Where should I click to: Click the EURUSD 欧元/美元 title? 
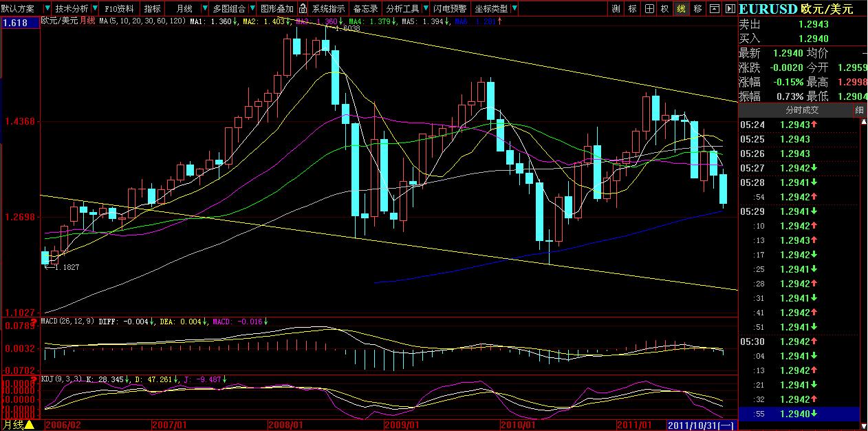coord(796,9)
